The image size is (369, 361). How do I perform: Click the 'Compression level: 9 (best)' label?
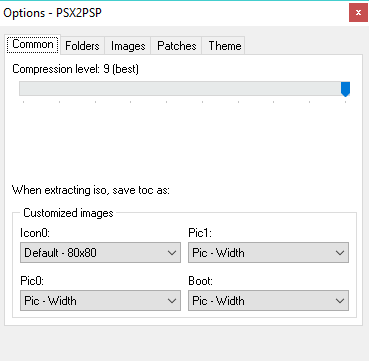click(x=75, y=69)
